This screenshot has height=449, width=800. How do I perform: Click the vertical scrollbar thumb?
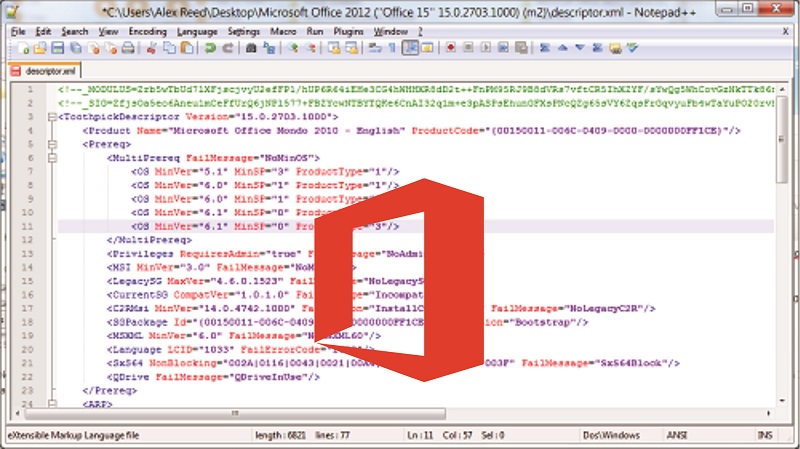(781, 139)
